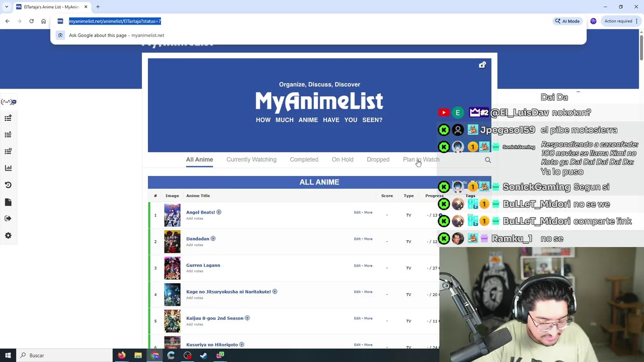Switch to the Plan to Watch tab

coord(421,159)
